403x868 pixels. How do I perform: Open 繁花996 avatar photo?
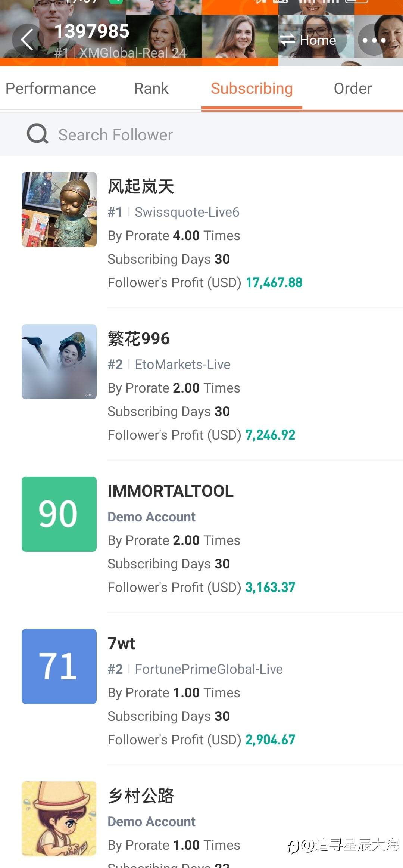point(59,362)
